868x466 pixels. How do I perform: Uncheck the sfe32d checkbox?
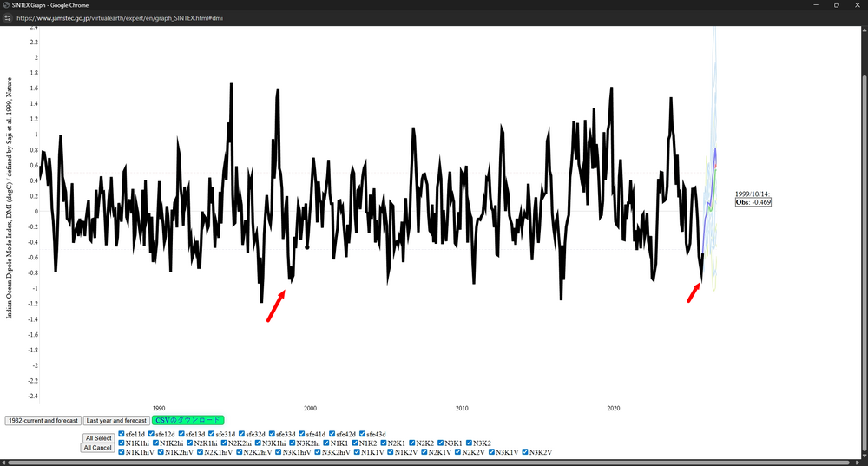coord(242,434)
